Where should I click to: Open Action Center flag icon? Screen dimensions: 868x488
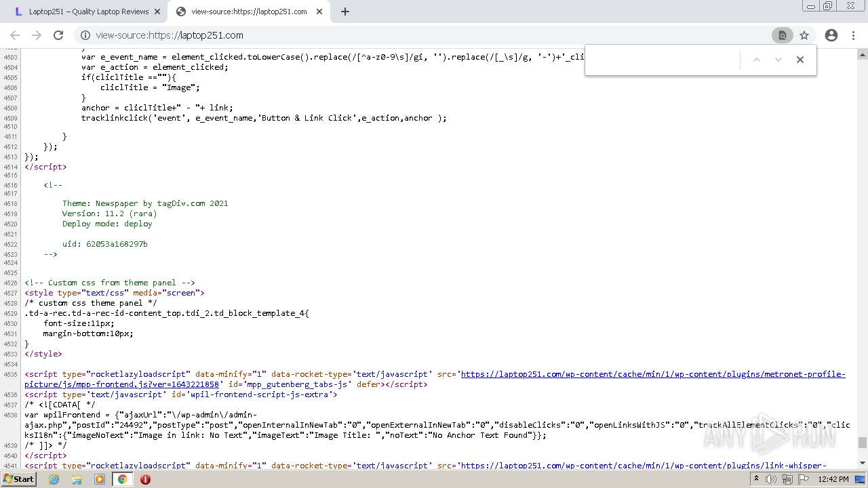pyautogui.click(x=804, y=479)
